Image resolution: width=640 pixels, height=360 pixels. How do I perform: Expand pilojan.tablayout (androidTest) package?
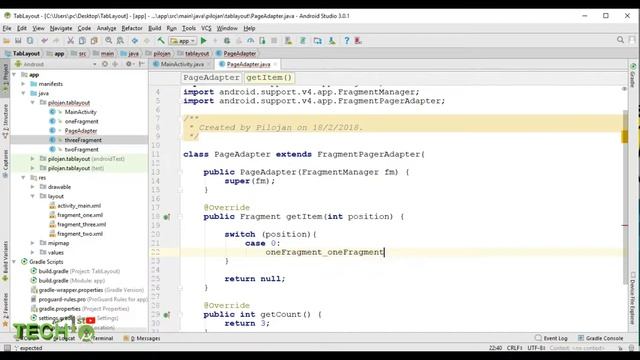[x=33, y=159]
